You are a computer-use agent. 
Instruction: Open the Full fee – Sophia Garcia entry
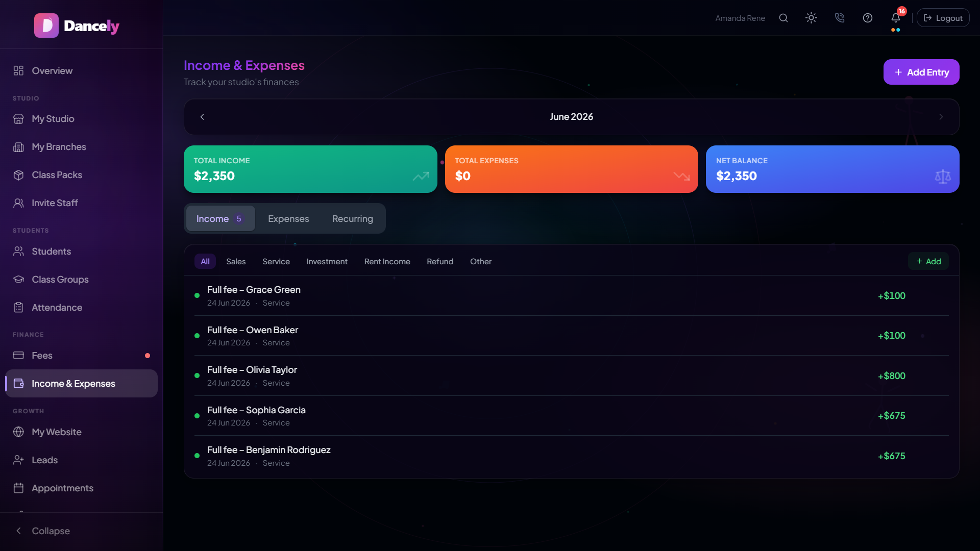(x=572, y=416)
